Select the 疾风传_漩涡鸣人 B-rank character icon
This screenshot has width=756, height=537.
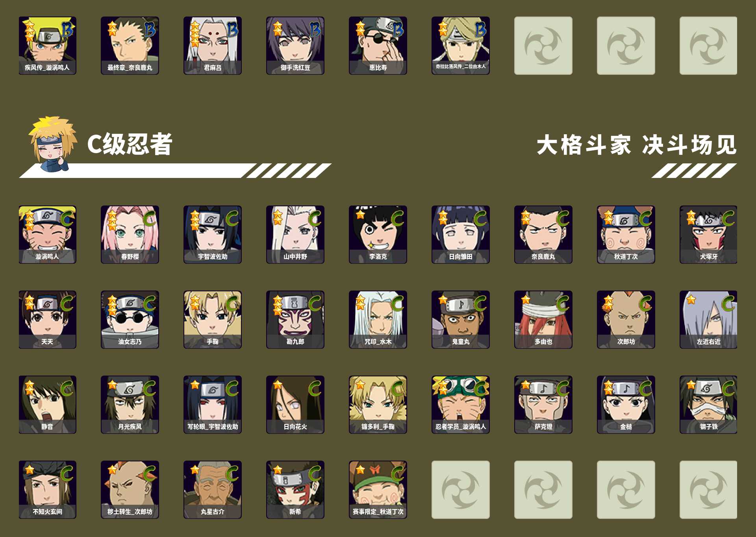coord(47,46)
